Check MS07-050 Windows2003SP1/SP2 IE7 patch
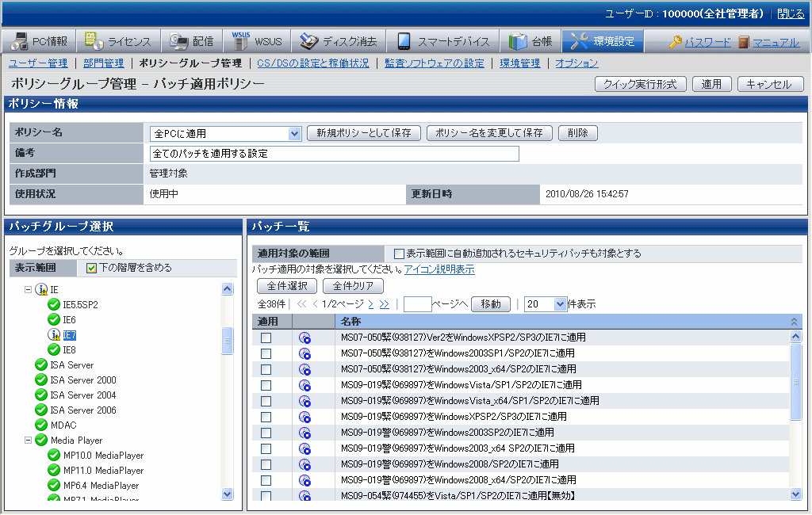Screen dimensions: 812x515 [x=266, y=353]
